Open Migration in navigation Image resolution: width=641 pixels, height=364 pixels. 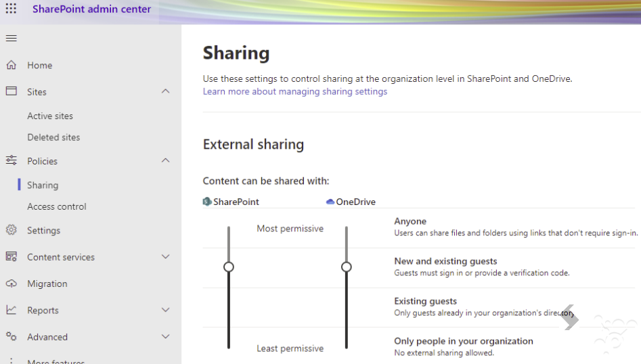pyautogui.click(x=47, y=283)
